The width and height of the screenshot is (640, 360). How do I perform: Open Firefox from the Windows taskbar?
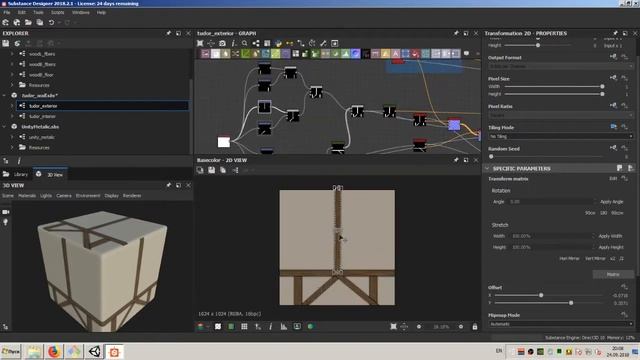[54, 351]
